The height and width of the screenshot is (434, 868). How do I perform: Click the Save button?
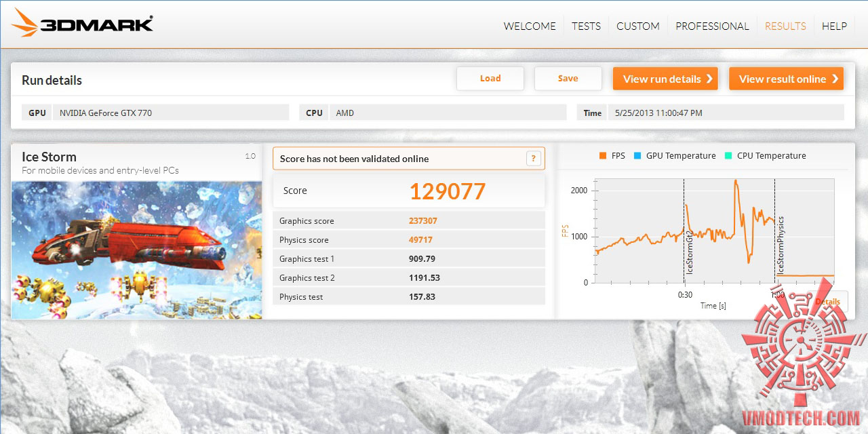(x=568, y=79)
